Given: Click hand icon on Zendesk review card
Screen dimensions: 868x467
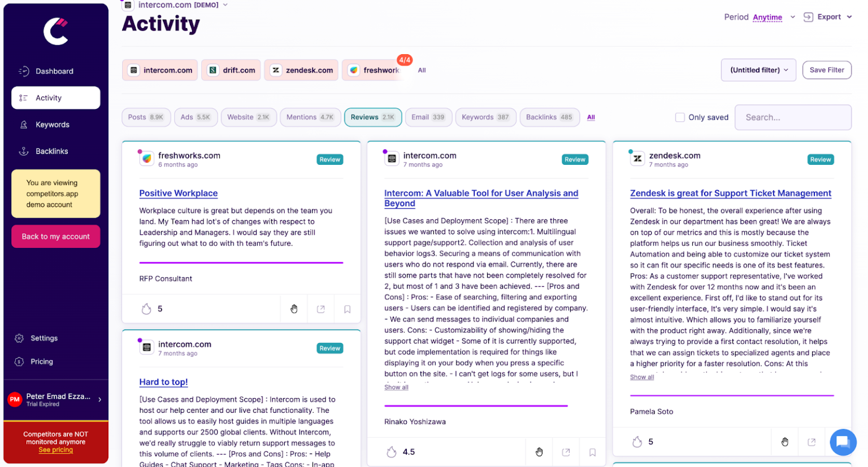Looking at the screenshot, I should (x=784, y=442).
